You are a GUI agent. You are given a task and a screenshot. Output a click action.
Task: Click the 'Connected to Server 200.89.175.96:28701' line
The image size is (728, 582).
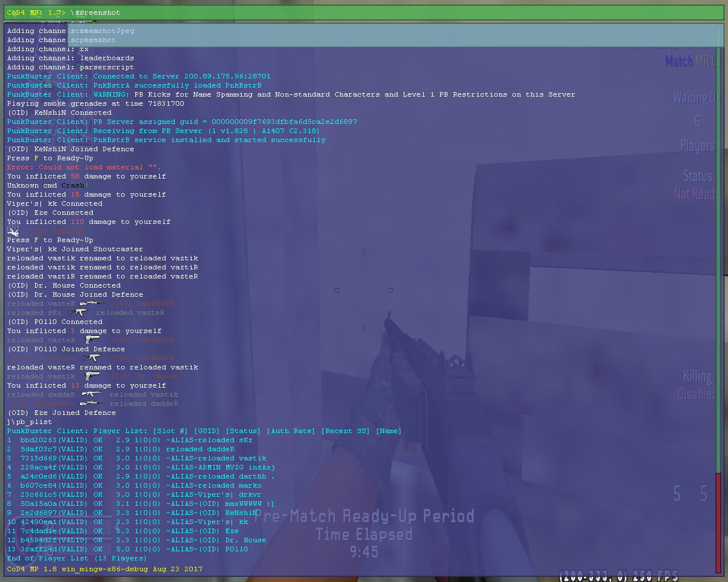point(139,76)
